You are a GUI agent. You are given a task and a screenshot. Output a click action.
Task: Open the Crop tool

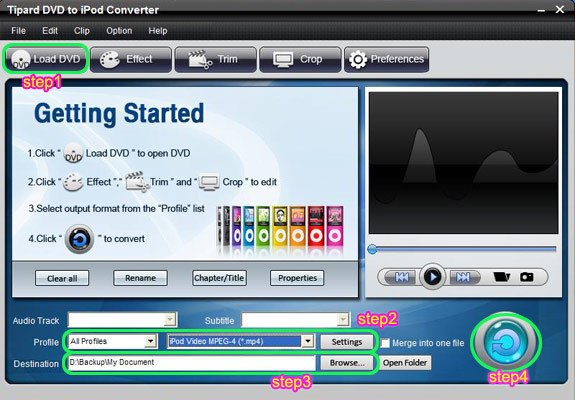pos(300,59)
